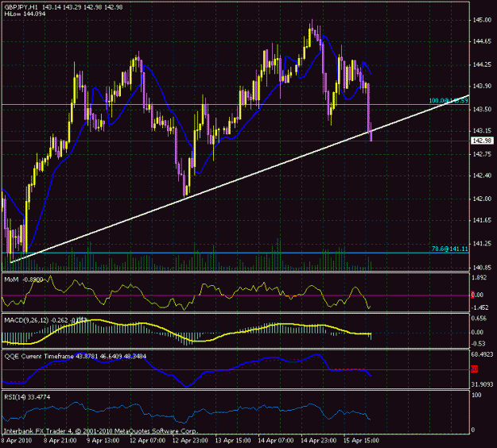This screenshot has height=448, width=497.
Task: Select the QQE Current Timeframe label
Action: (x=75, y=356)
